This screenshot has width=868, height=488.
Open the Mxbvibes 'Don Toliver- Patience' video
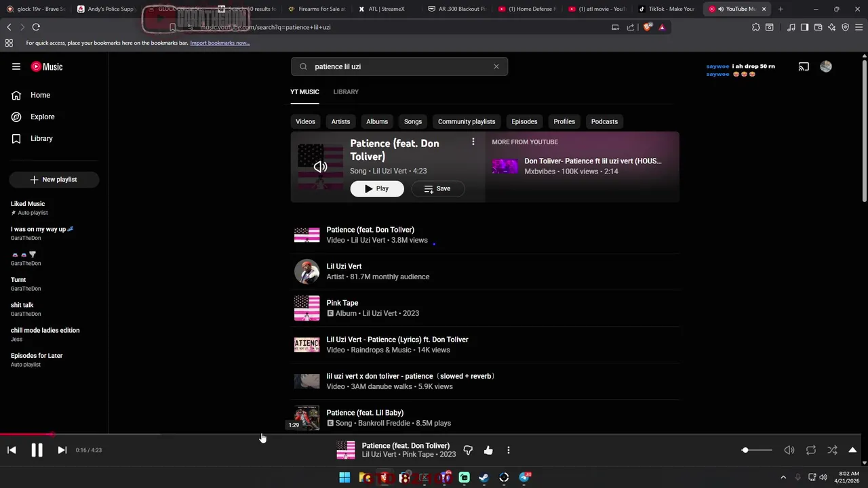coord(583,166)
